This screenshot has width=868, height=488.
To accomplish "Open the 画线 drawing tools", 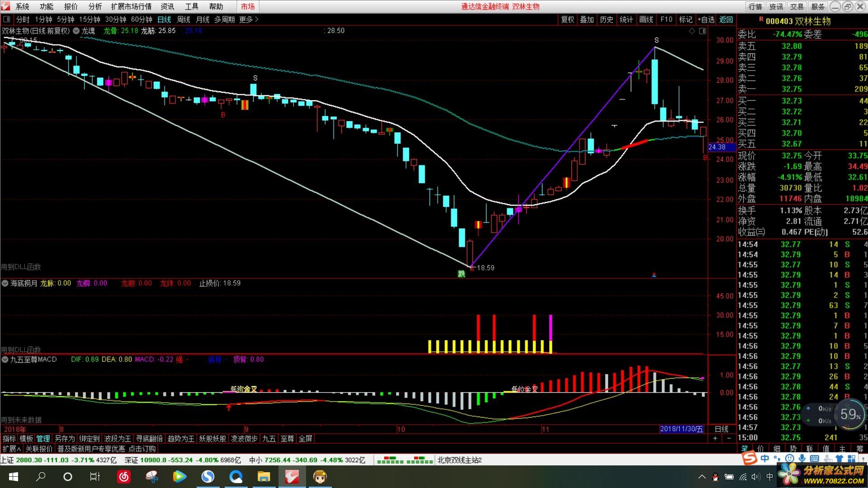I will tap(646, 19).
